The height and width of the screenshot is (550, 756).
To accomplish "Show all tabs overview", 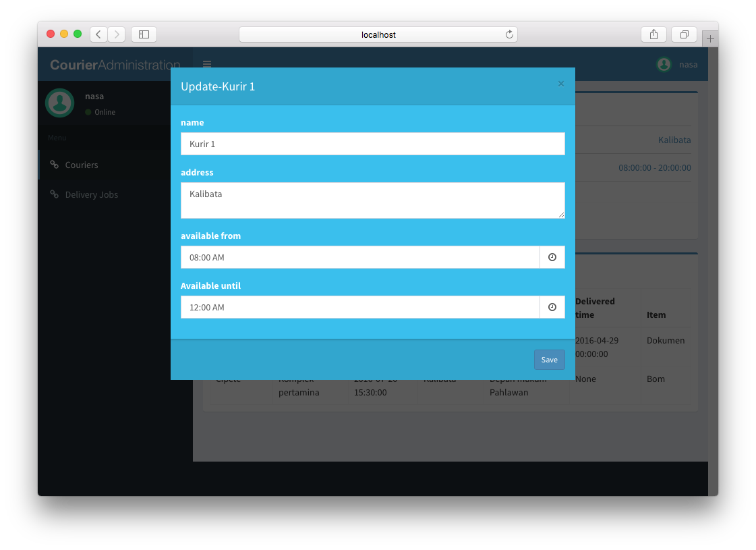I will pyautogui.click(x=684, y=34).
